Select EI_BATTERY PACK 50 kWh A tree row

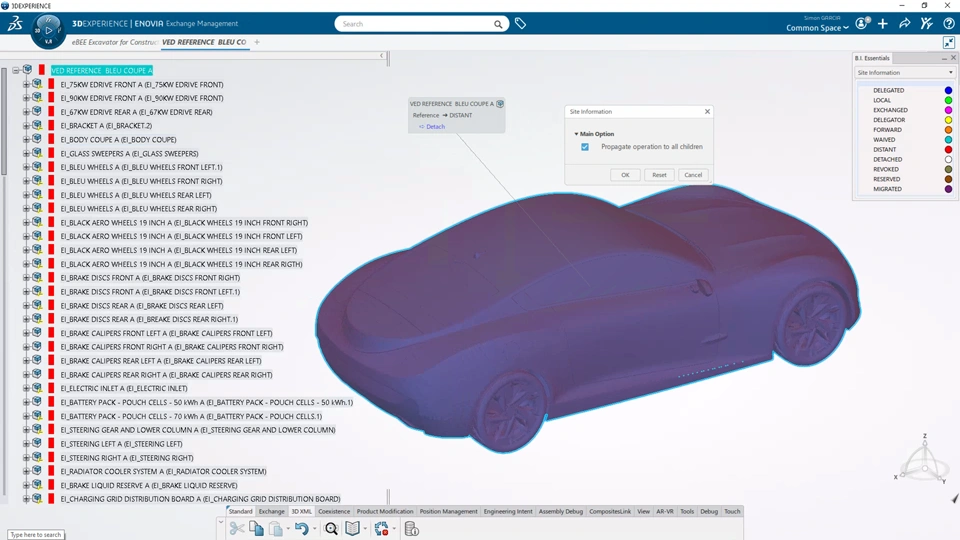pos(207,402)
